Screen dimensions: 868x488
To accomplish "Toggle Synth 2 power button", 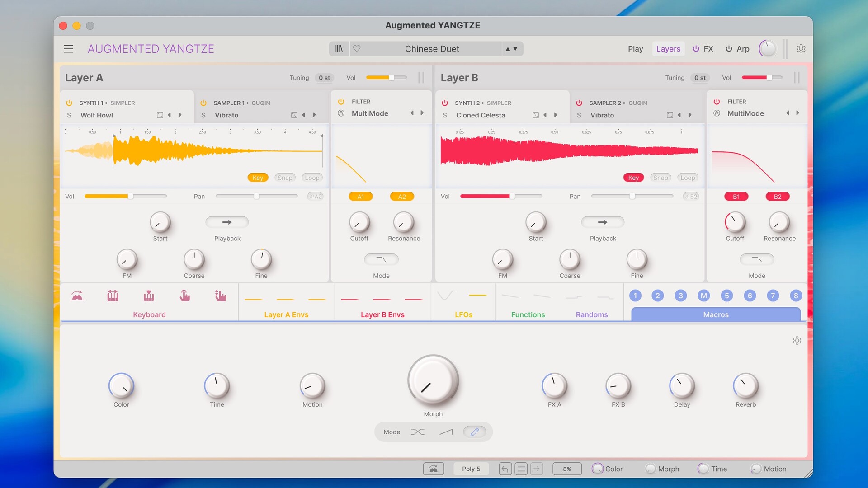I will tap(445, 103).
